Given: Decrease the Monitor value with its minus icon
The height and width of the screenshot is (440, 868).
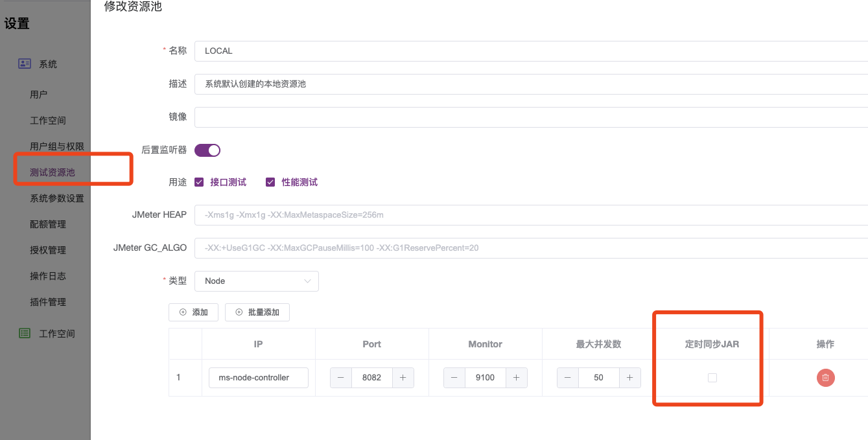Looking at the screenshot, I should (454, 377).
